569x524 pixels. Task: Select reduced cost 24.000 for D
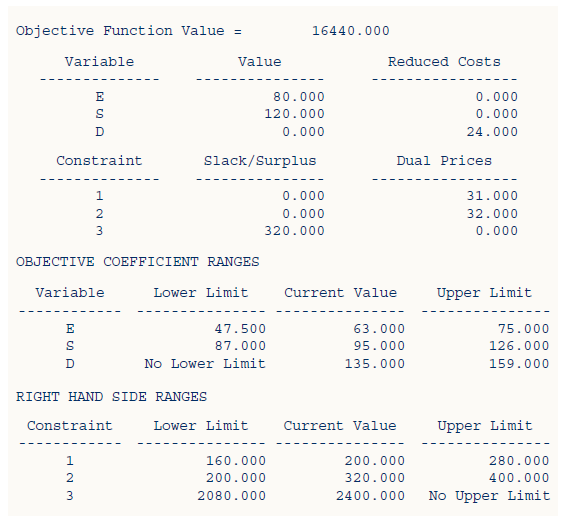[x=492, y=132]
